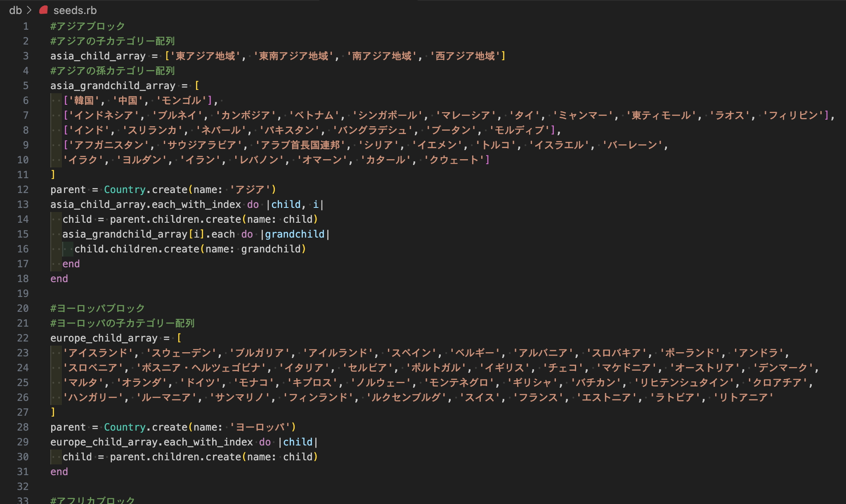Viewport: 846px width, 504px height.
Task: Click europe_child_array on line 22
Action: click(x=104, y=338)
